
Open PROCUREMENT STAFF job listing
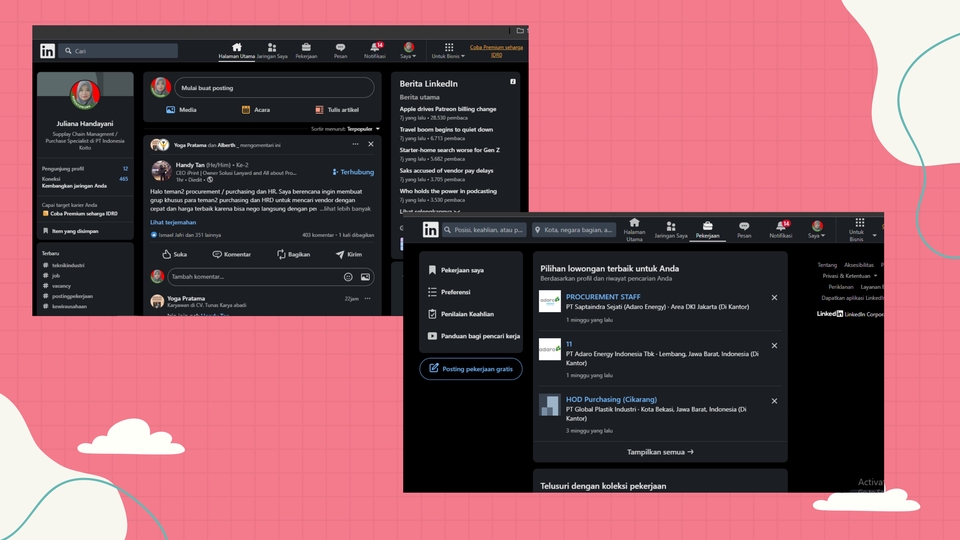603,296
